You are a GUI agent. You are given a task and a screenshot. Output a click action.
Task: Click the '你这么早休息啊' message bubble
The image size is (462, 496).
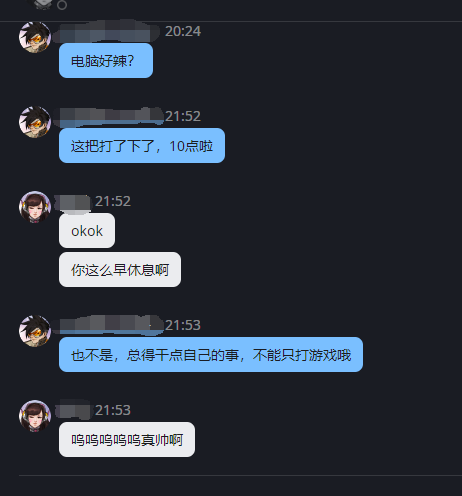(120, 270)
